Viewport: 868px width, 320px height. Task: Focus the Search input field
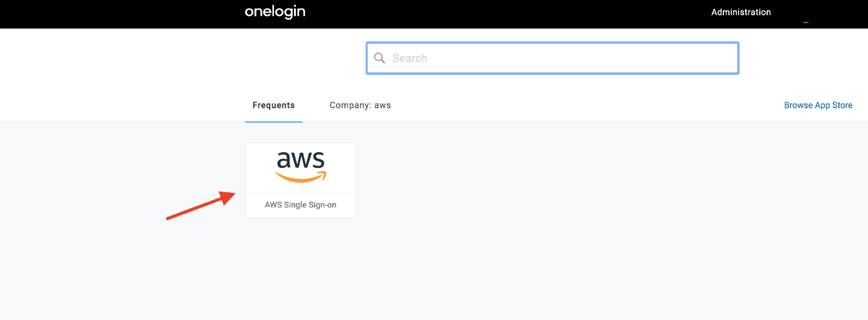[x=552, y=58]
